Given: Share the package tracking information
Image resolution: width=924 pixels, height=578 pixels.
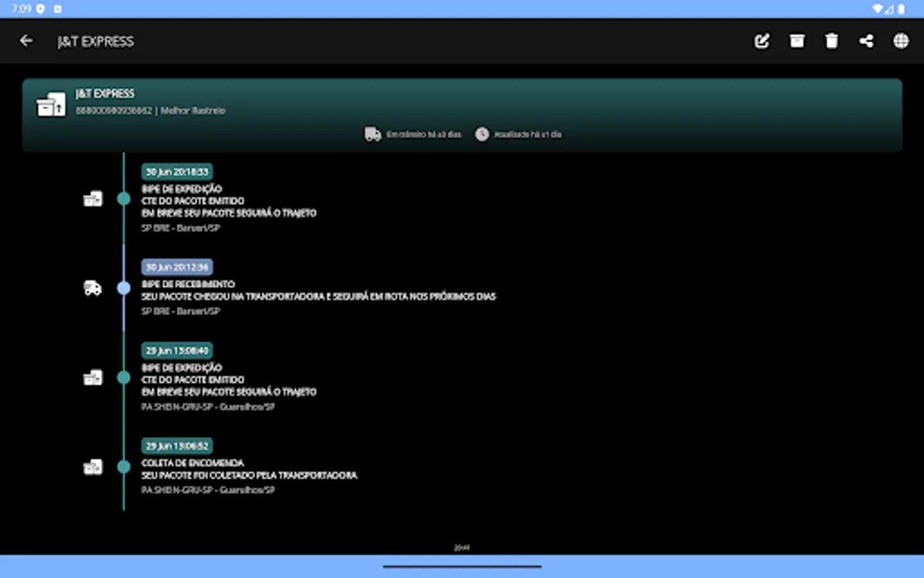Looking at the screenshot, I should [866, 41].
